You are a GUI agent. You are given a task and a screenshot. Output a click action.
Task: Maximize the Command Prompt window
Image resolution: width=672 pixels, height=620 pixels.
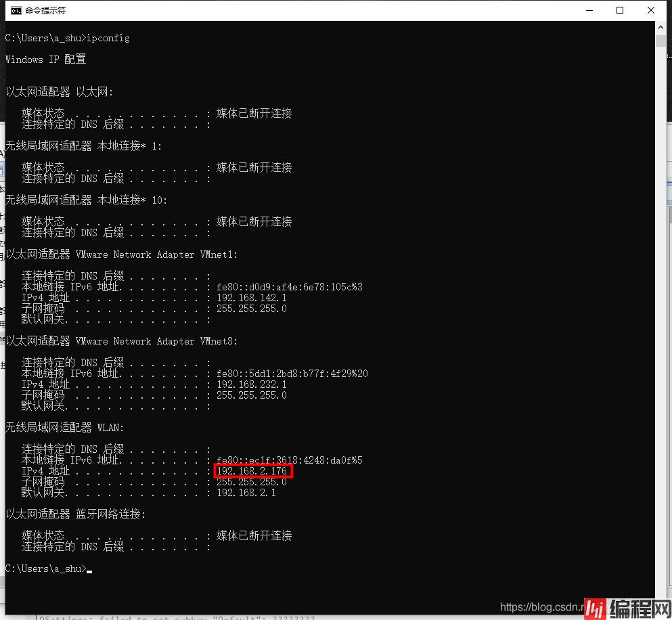coord(620,10)
